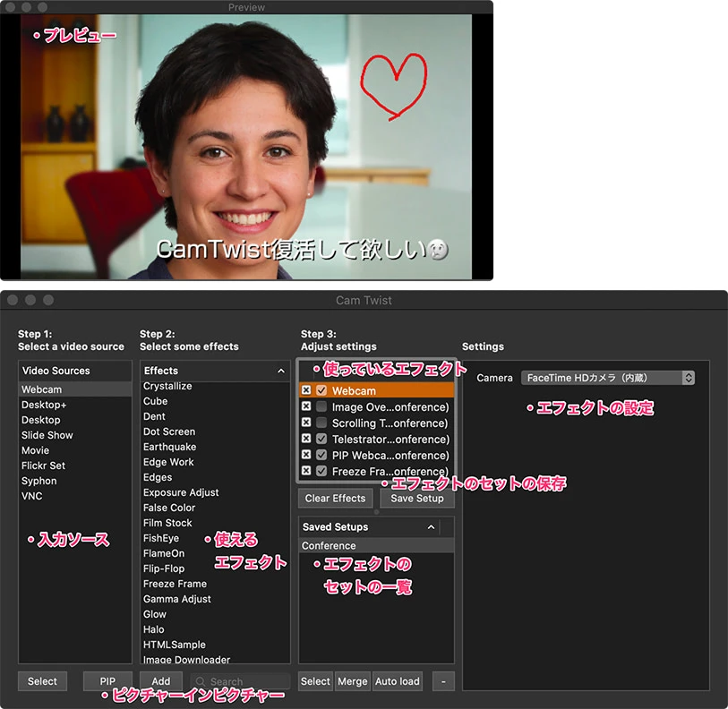The width and height of the screenshot is (728, 709).
Task: Enable the Image Overlay effect checkbox
Action: click(x=321, y=406)
